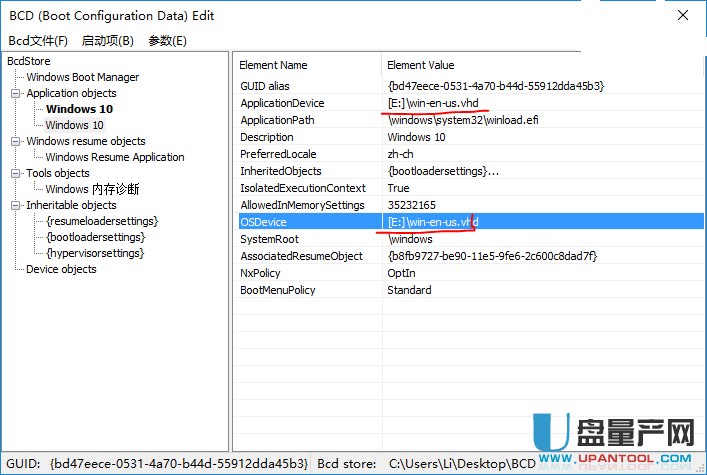Collapse the Tools objects node
707x475 pixels.
pos(16,173)
